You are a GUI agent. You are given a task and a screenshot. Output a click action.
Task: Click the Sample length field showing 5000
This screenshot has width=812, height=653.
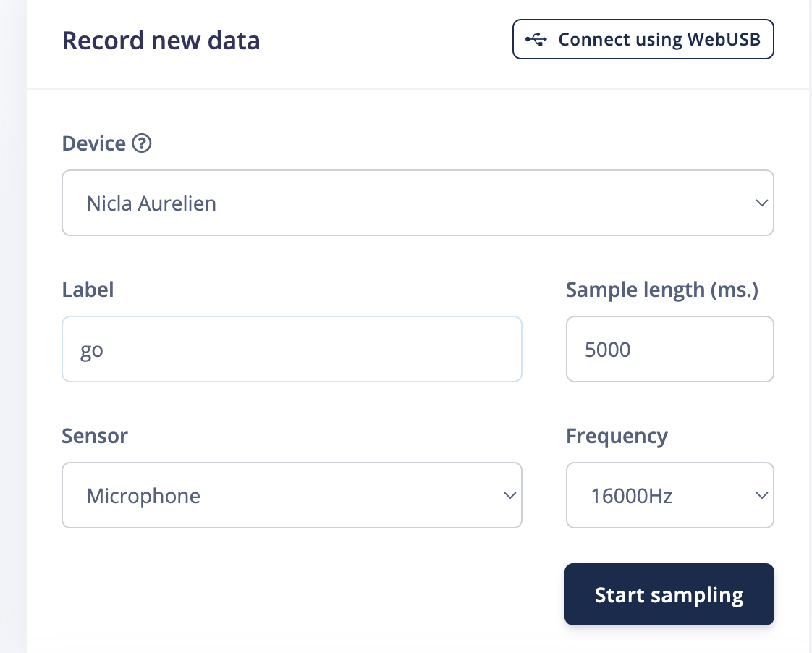coord(669,349)
